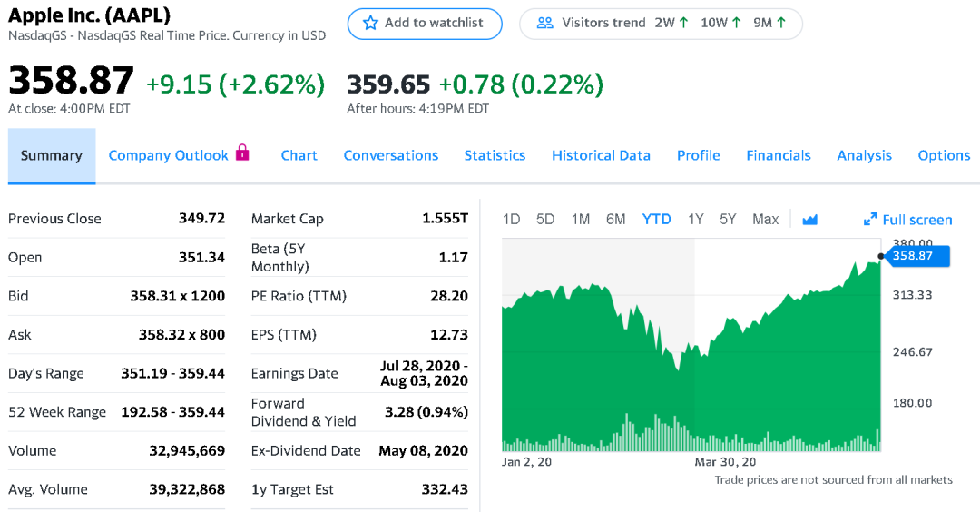The image size is (980, 512).
Task: Click the 9M up arrow trend indicator
Action: [780, 23]
